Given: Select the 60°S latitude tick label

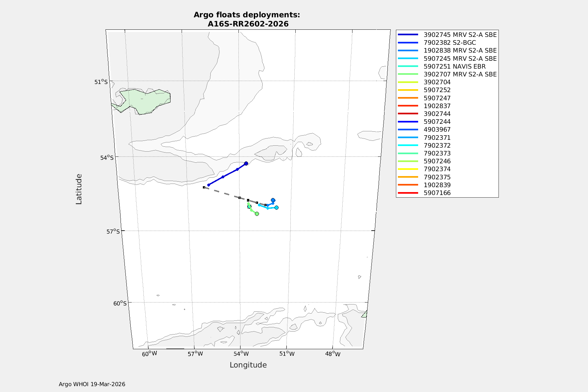Looking at the screenshot, I should tap(120, 303).
